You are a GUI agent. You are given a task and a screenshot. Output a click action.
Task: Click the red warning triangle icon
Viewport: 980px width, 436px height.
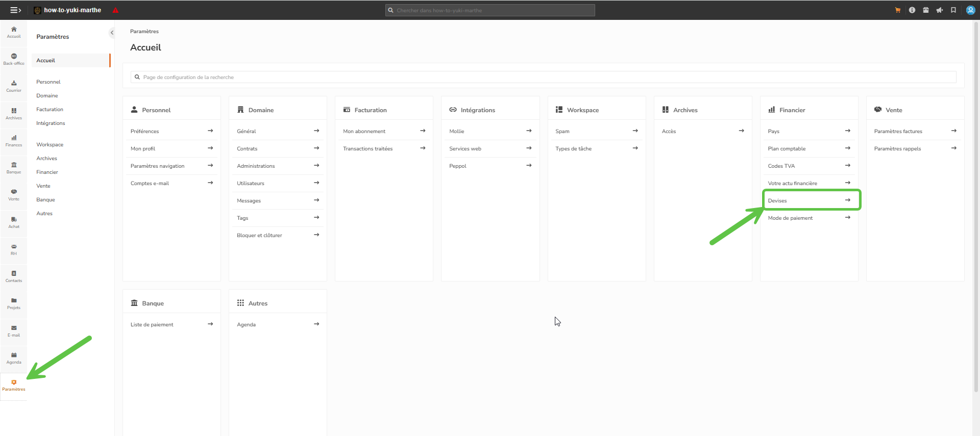[116, 10]
